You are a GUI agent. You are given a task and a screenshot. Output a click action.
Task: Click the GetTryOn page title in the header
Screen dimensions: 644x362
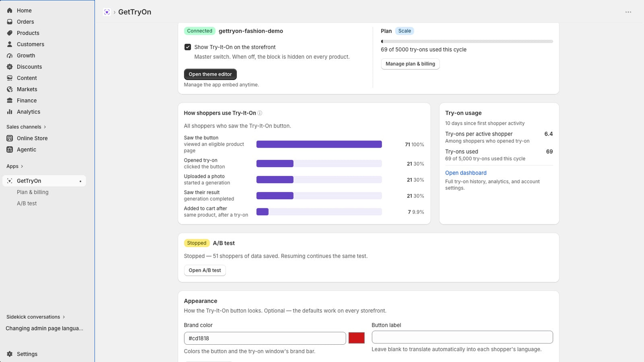(x=135, y=12)
